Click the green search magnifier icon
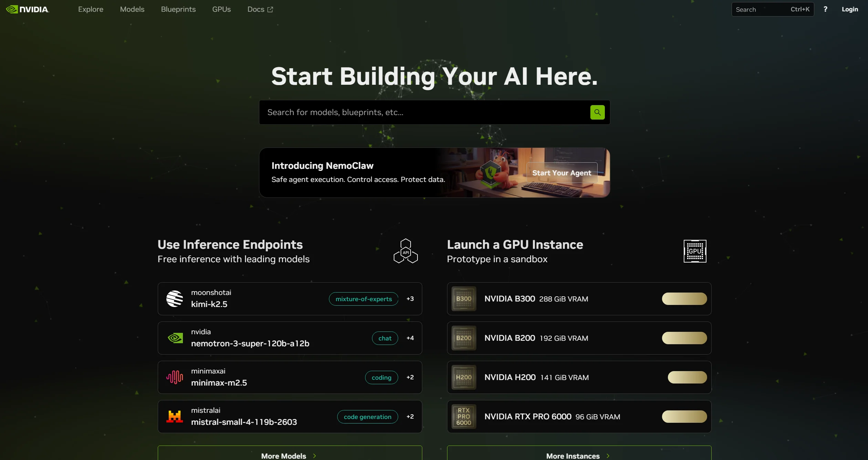Screen dimensions: 868x460 click(x=597, y=112)
